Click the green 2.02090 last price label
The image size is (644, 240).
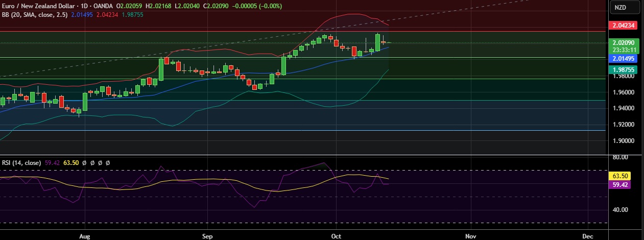624,43
